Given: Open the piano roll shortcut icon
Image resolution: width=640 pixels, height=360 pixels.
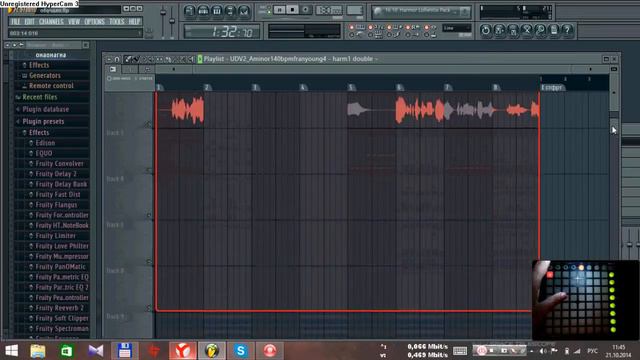Looking at the screenshot, I should (x=217, y=11).
